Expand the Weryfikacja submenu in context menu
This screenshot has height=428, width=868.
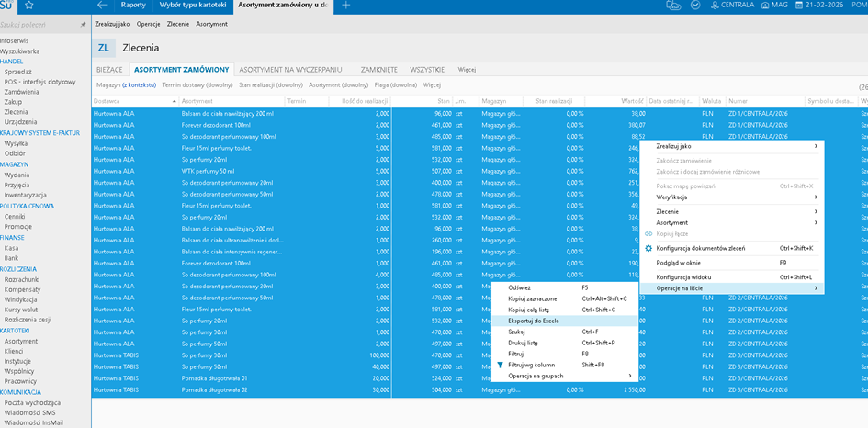tap(815, 197)
